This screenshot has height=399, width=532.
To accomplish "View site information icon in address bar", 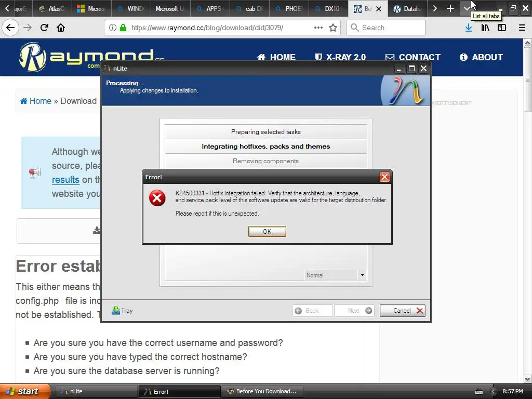I will [x=113, y=28].
